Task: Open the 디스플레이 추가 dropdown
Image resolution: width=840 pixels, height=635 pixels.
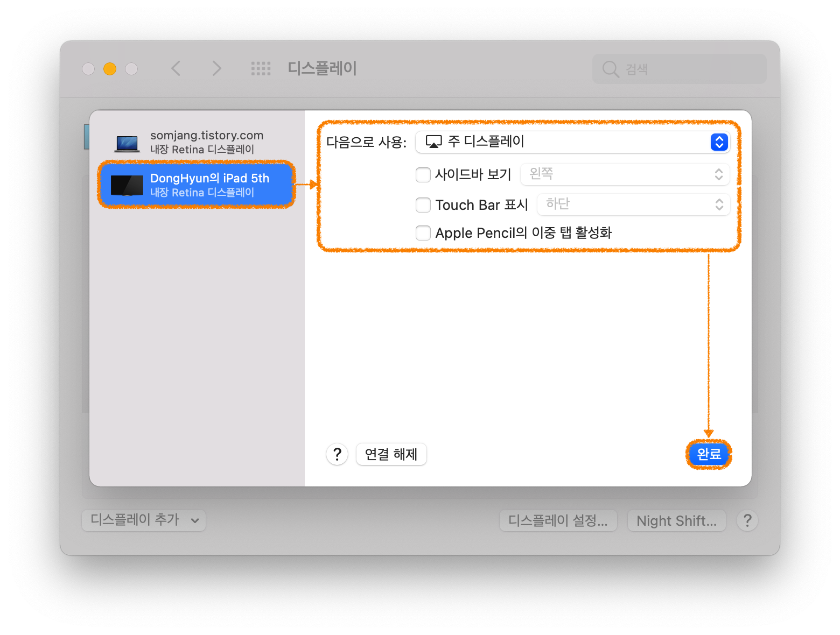Action: (x=144, y=520)
